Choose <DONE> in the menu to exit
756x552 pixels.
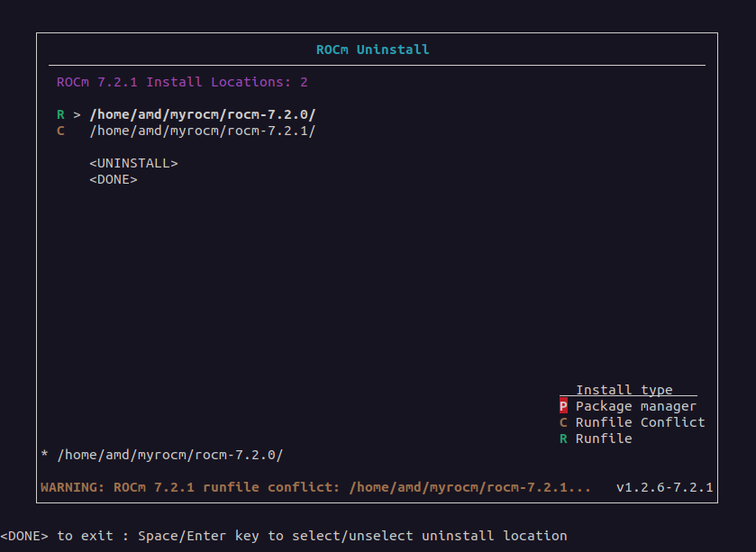pyautogui.click(x=113, y=179)
